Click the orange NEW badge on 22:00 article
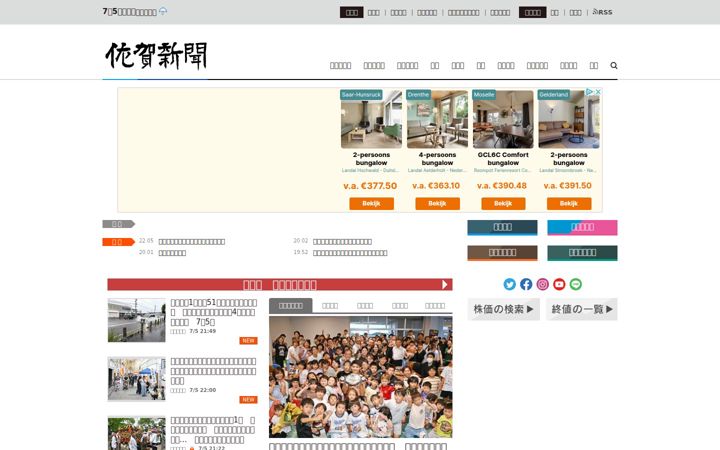Screen dimensions: 720x450 [248, 400]
